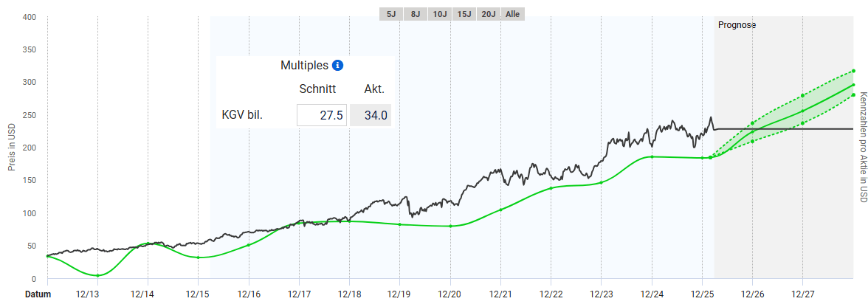Click the Prognose label in forecast area
Image resolution: width=868 pixels, height=304 pixels.
click(737, 25)
